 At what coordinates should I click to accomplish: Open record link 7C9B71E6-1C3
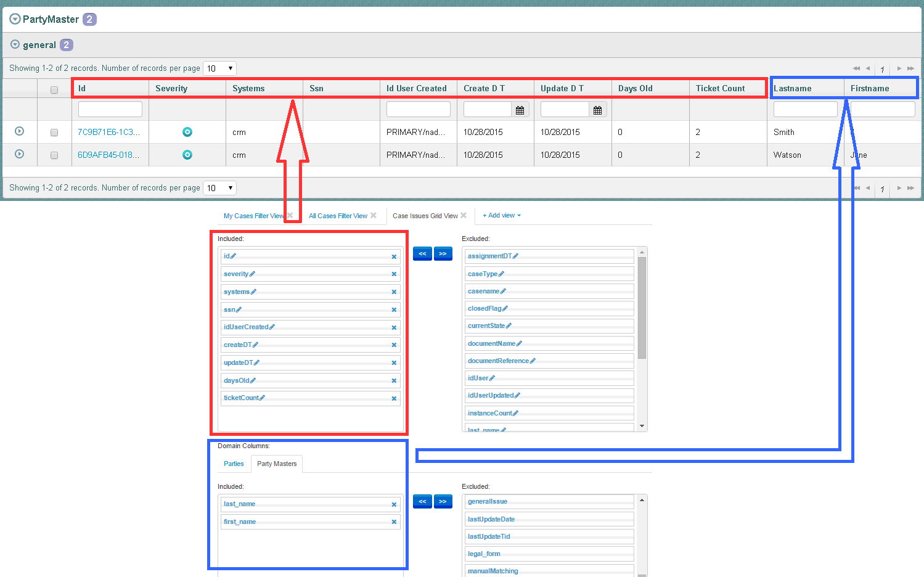(x=108, y=132)
